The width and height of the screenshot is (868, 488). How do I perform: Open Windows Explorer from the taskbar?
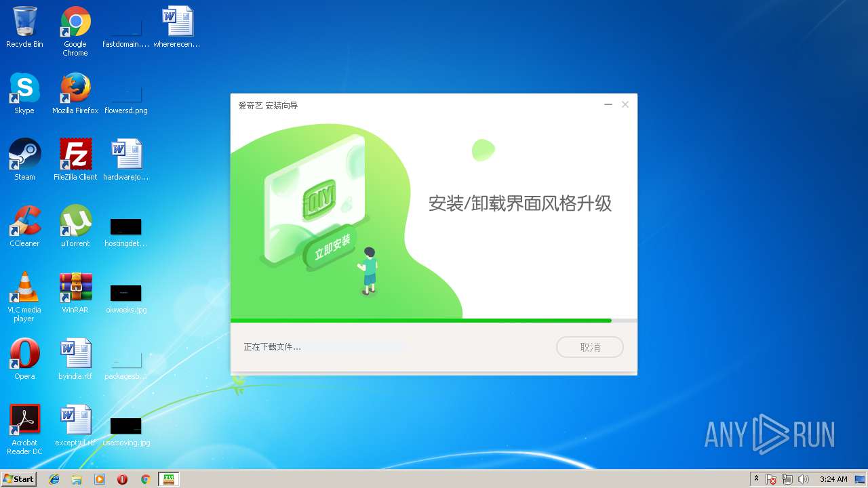point(77,479)
